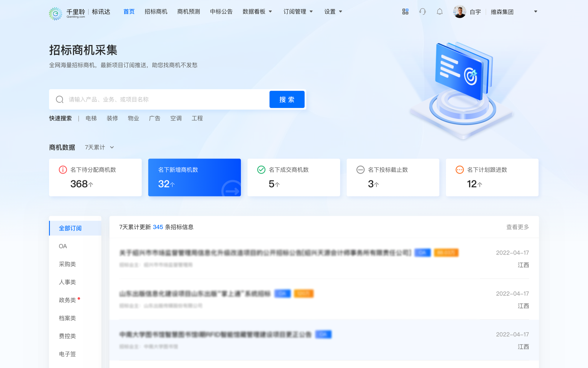Select OA subscription category
The height and width of the screenshot is (368, 588).
click(75, 246)
